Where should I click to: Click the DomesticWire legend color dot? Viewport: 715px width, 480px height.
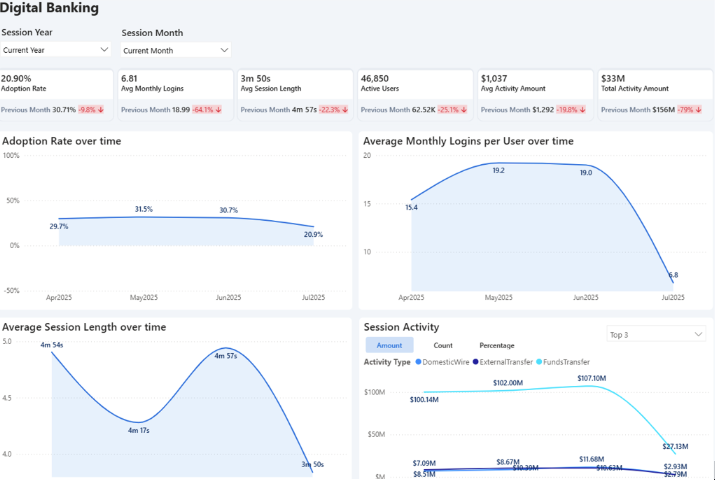click(419, 362)
